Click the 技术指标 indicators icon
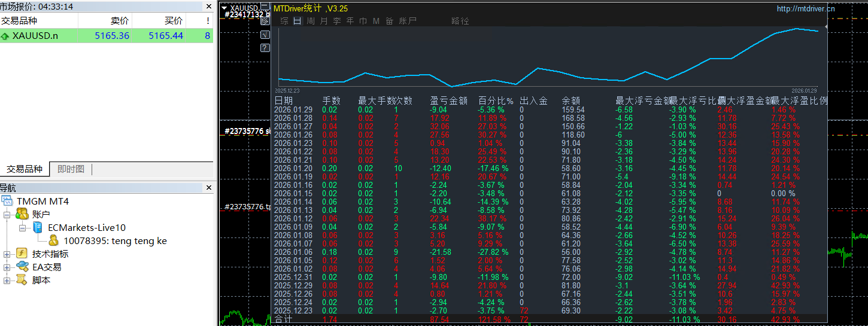Image resolution: width=868 pixels, height=326 pixels. [22, 254]
